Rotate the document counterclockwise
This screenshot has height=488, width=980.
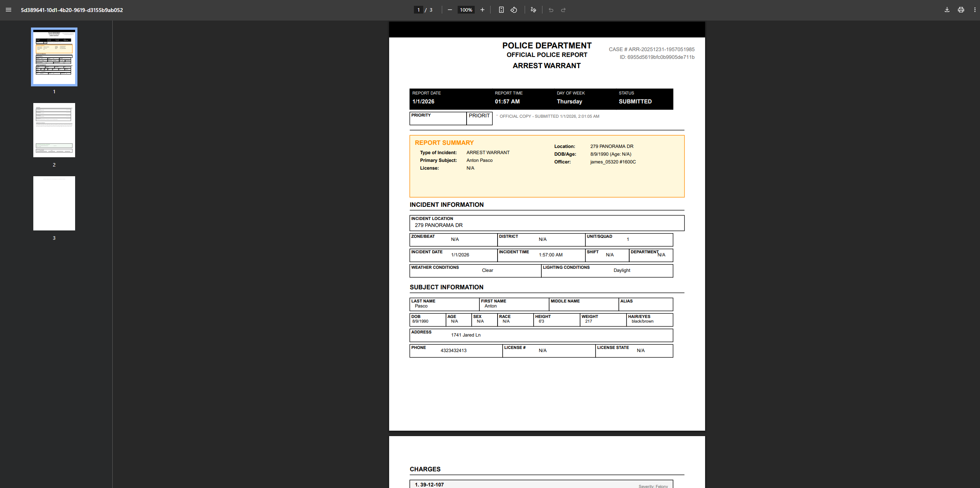coord(514,10)
